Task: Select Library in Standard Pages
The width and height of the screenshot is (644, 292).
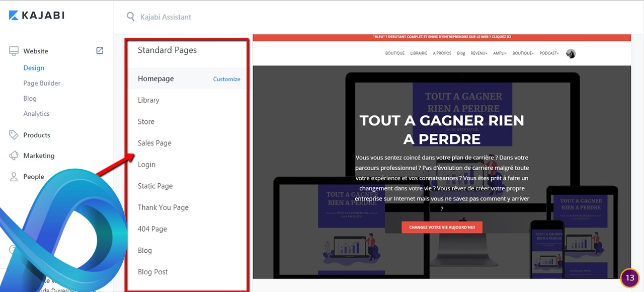Action: click(148, 100)
